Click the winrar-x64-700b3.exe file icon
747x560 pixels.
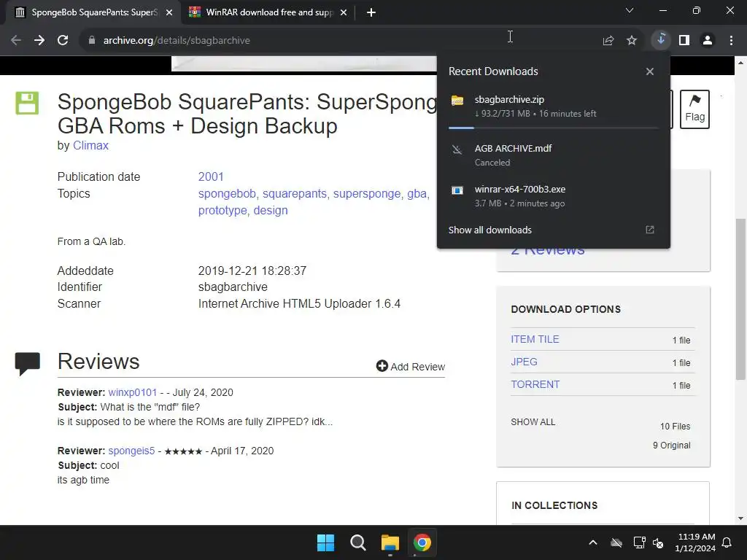click(x=457, y=190)
